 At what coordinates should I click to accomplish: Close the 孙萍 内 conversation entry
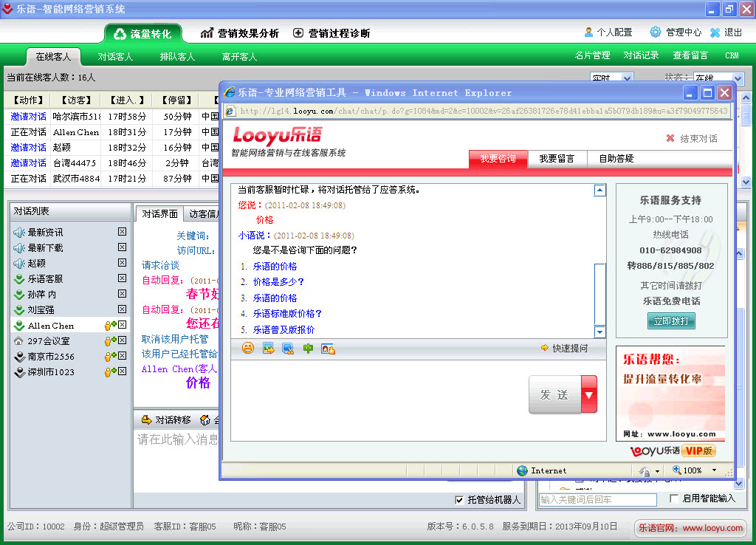pos(123,294)
